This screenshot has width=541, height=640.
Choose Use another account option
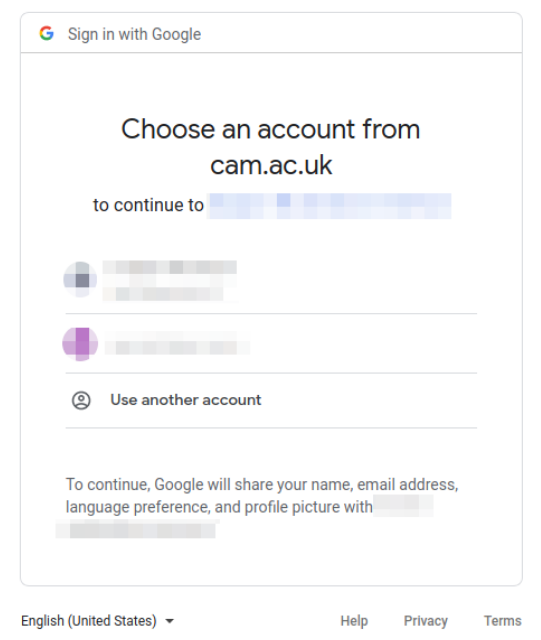coord(271,400)
